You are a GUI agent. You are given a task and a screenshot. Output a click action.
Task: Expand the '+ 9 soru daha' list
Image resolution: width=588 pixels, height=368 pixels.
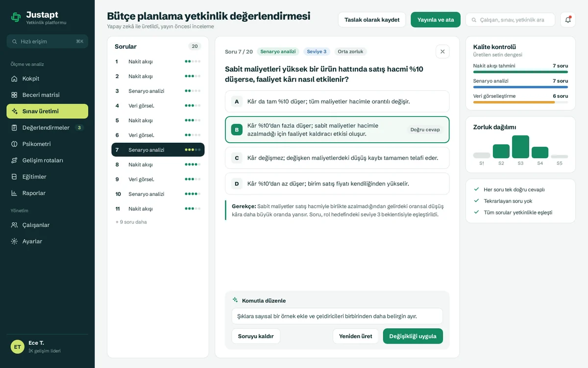pos(131,222)
